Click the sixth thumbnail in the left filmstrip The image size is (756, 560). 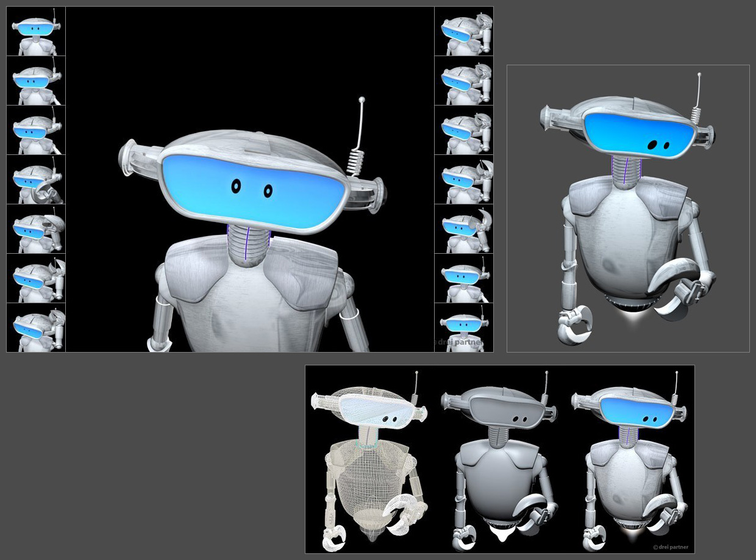tap(36, 279)
